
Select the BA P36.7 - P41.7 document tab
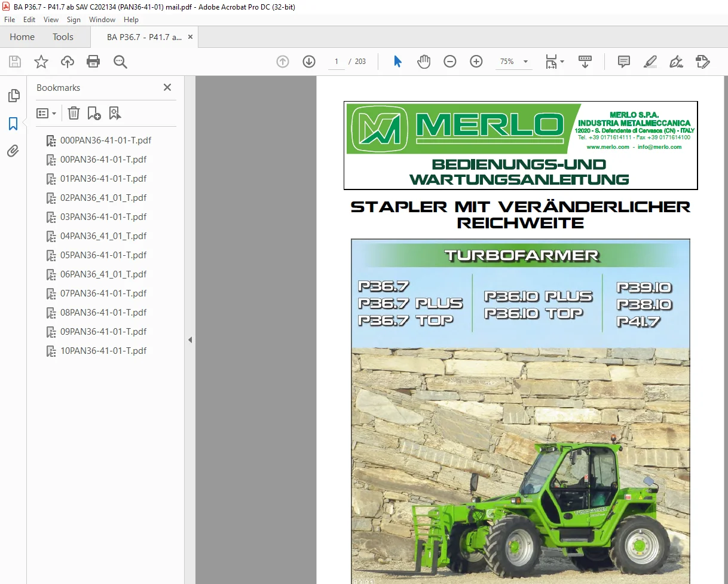(x=144, y=37)
